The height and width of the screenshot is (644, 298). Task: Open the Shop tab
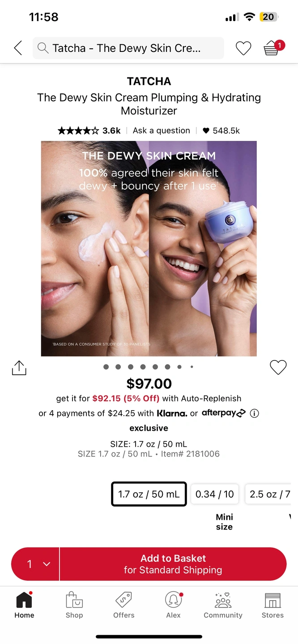click(x=74, y=605)
